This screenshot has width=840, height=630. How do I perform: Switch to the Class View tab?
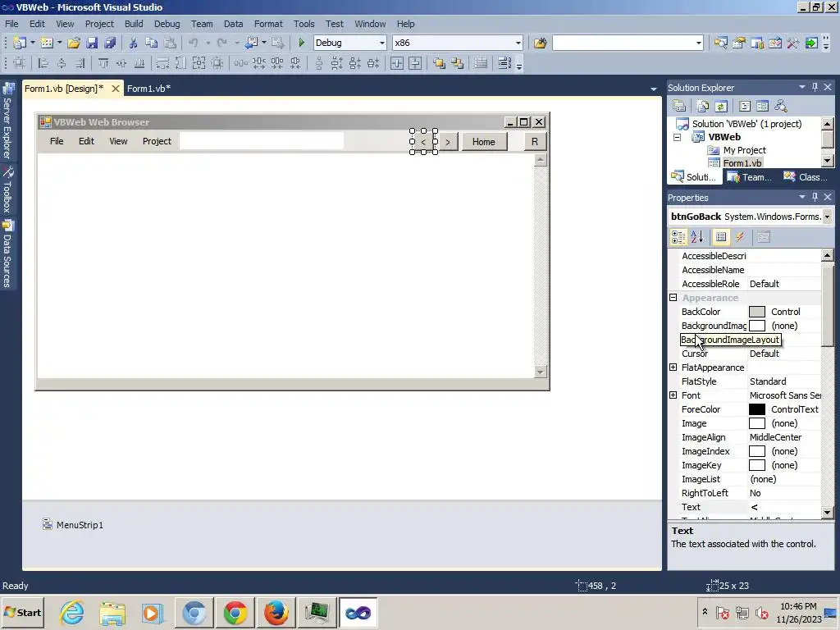[x=806, y=177]
